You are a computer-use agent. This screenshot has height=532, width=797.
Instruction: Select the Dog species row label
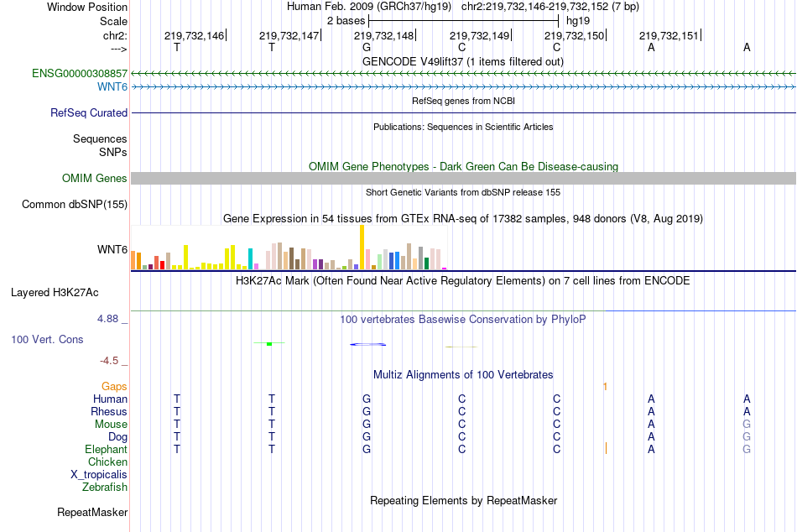tap(117, 437)
